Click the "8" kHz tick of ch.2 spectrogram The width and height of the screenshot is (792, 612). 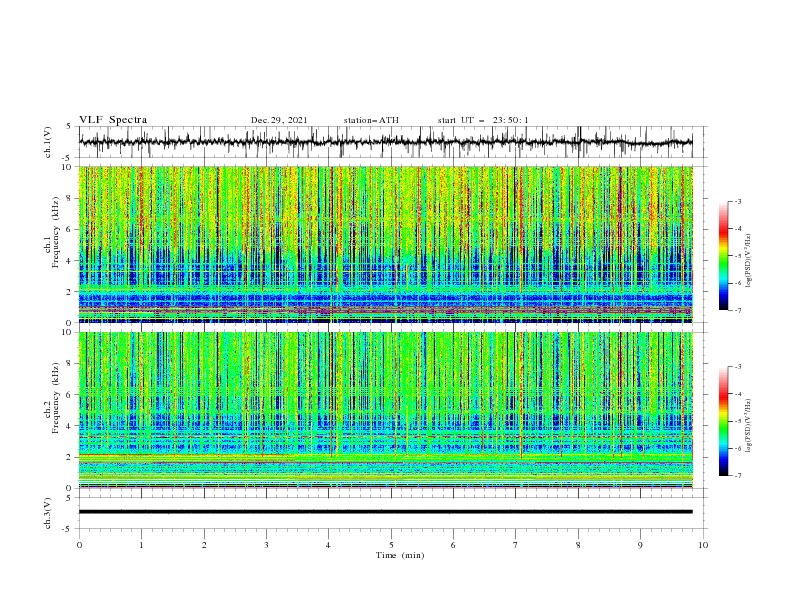tap(71, 363)
